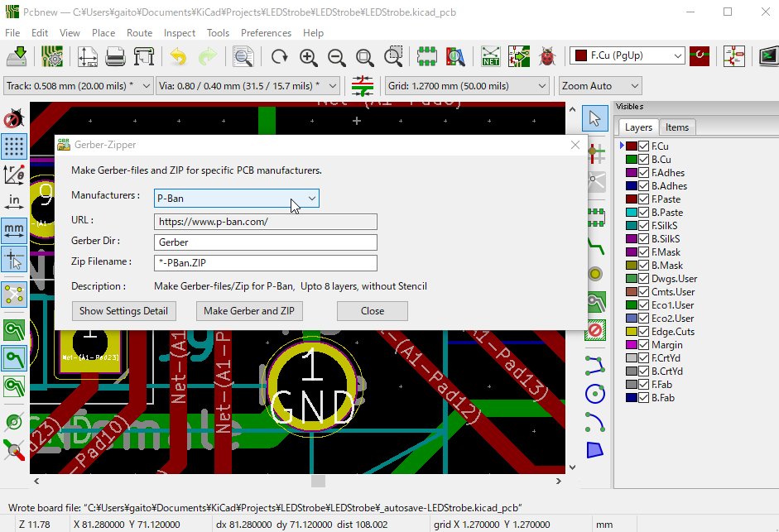The width and height of the screenshot is (779, 532).
Task: Open the Grid size dropdown
Action: [x=467, y=86]
